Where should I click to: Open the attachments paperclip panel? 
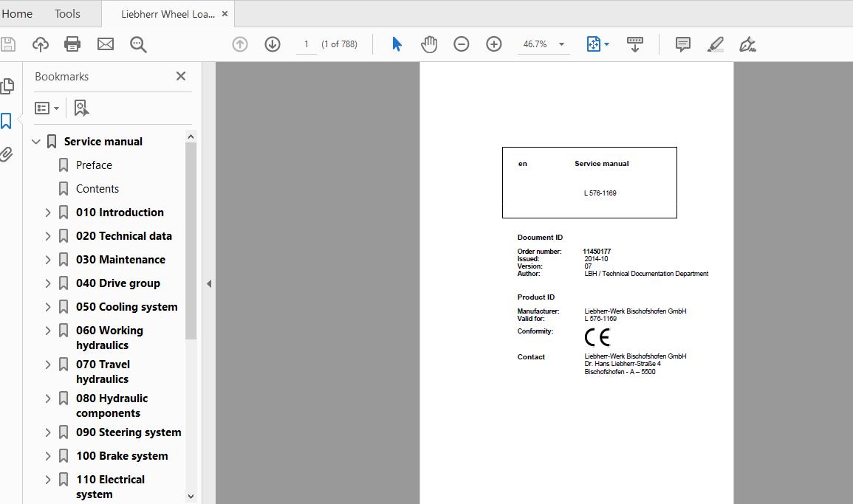click(6, 154)
